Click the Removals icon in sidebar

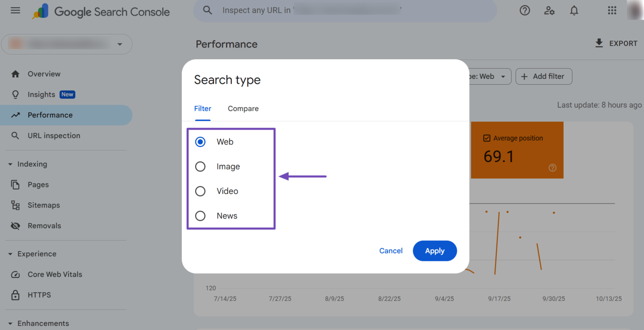(16, 226)
